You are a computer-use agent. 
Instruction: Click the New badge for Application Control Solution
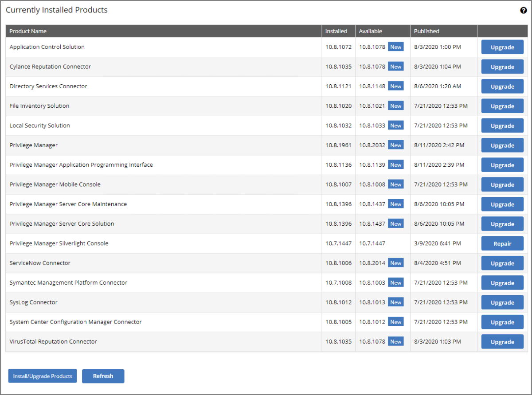coord(395,47)
